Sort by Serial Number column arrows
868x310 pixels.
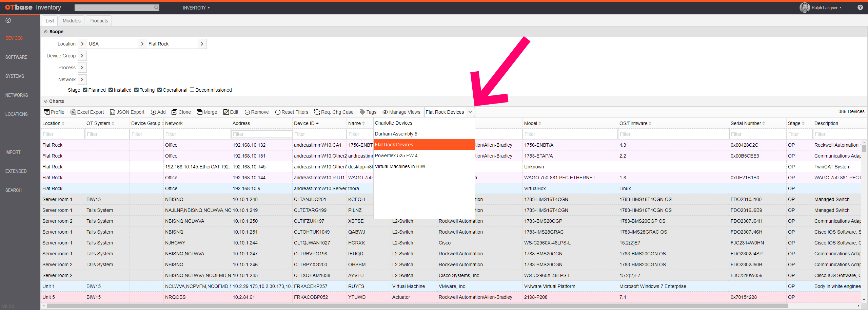click(x=764, y=123)
